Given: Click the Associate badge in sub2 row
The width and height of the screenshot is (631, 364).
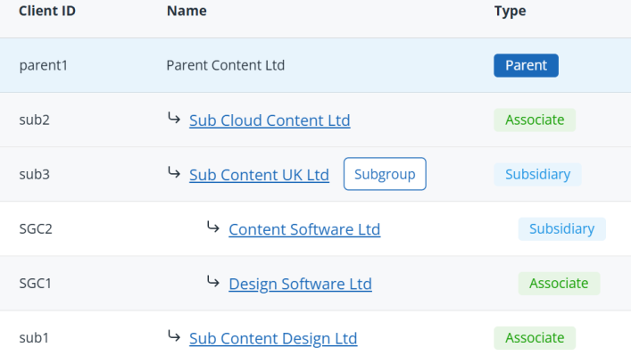Looking at the screenshot, I should point(535,120).
